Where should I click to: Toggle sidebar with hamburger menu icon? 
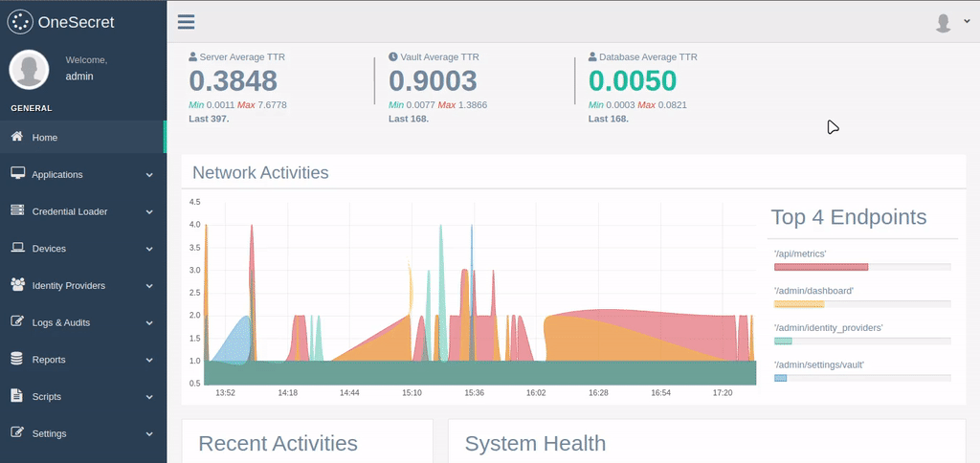pyautogui.click(x=187, y=22)
